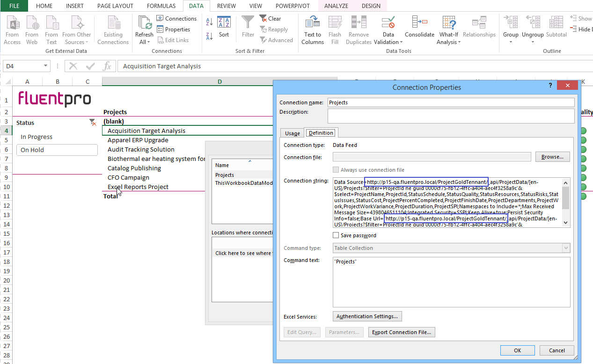Clear the applied filter
Viewport: 593px width, 364px height.
coord(271,19)
